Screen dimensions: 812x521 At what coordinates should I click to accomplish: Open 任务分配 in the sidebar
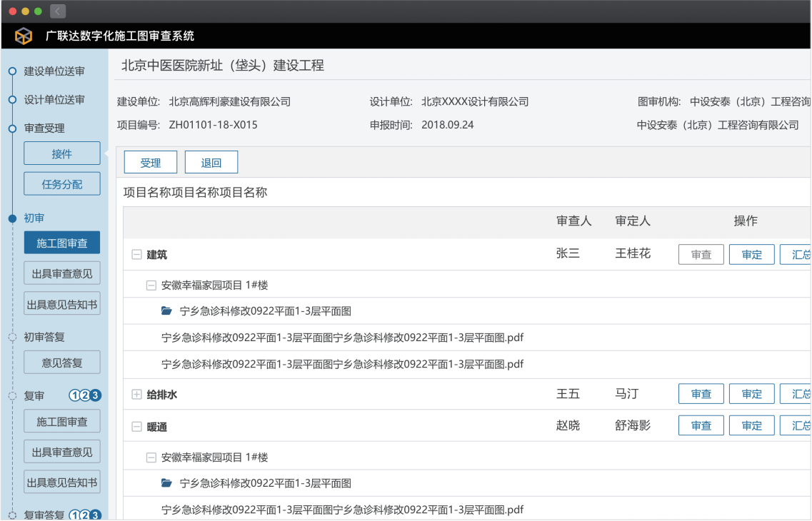62,184
